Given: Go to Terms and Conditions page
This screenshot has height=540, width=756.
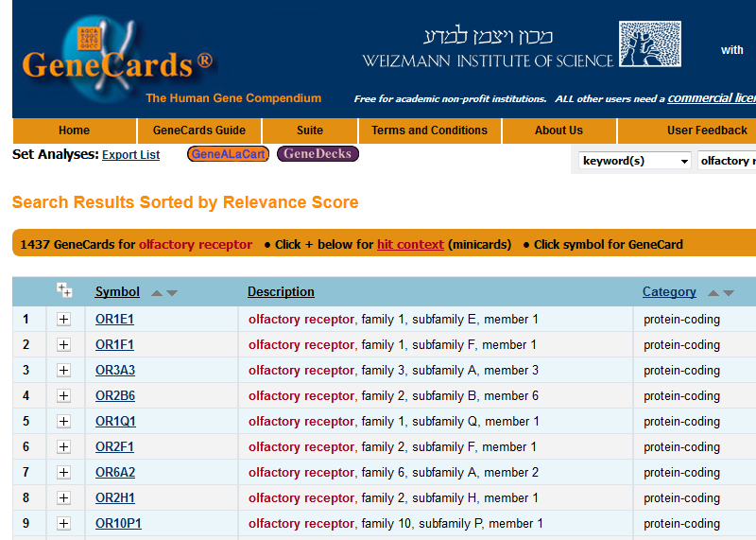Looking at the screenshot, I should pos(429,131).
